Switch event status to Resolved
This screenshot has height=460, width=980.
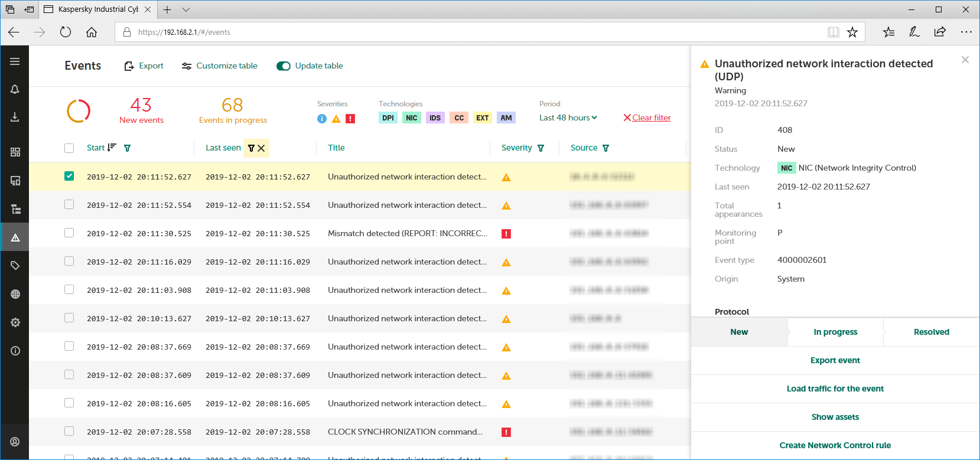tap(931, 332)
